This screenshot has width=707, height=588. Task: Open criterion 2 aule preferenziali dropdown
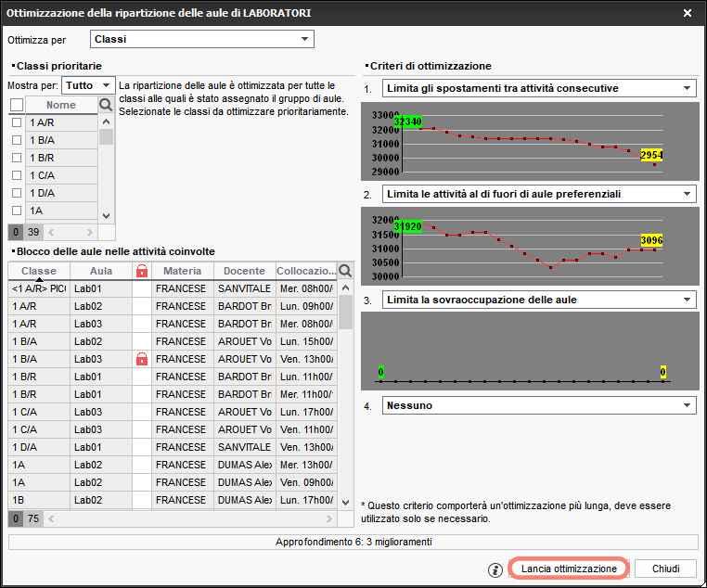[539, 194]
